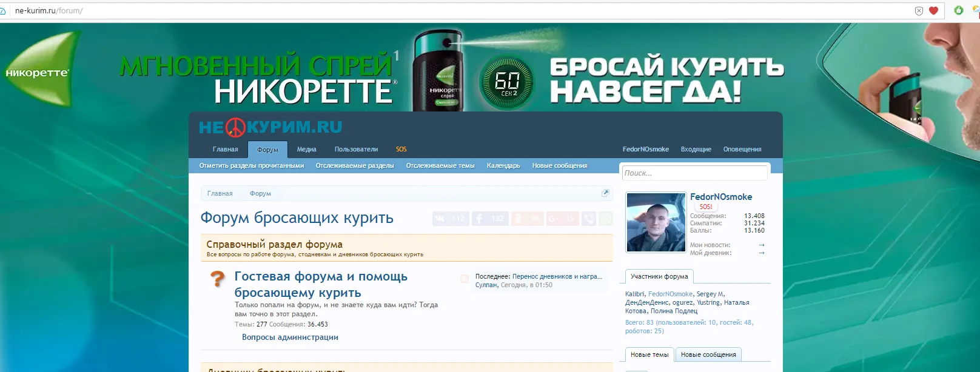Open the orange SOS navigation tab
Screen dimensions: 980x372
pyautogui.click(x=401, y=149)
